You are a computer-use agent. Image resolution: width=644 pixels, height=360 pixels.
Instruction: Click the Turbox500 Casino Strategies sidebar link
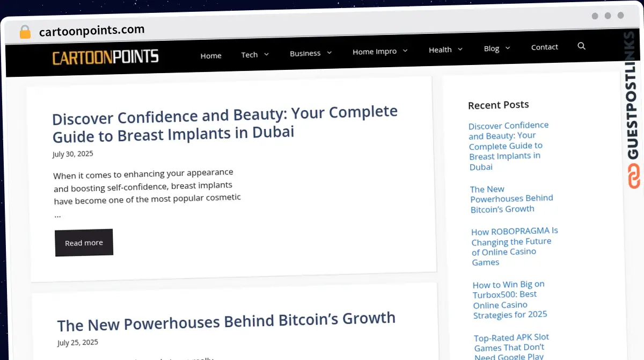[x=509, y=299]
